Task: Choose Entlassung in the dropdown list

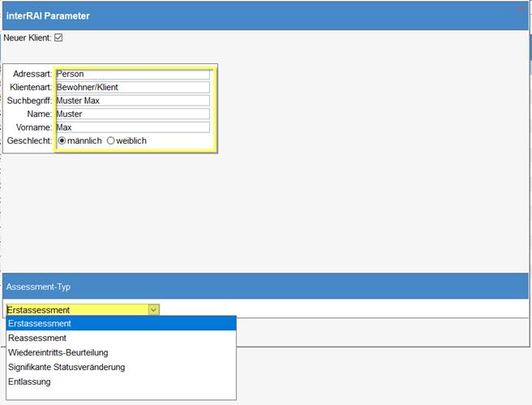Action: coord(121,381)
